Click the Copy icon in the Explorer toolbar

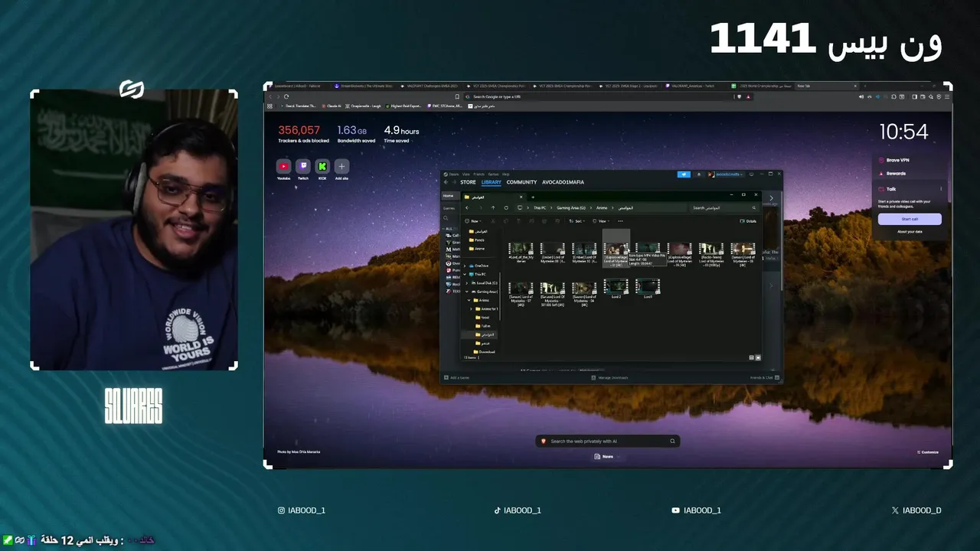click(506, 221)
